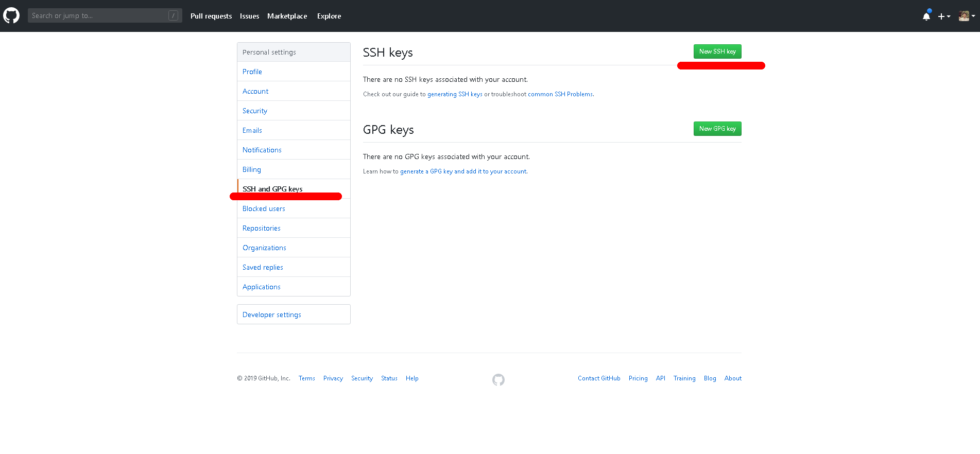The width and height of the screenshot is (980, 454).
Task: Open the footer Security link
Action: tap(362, 378)
